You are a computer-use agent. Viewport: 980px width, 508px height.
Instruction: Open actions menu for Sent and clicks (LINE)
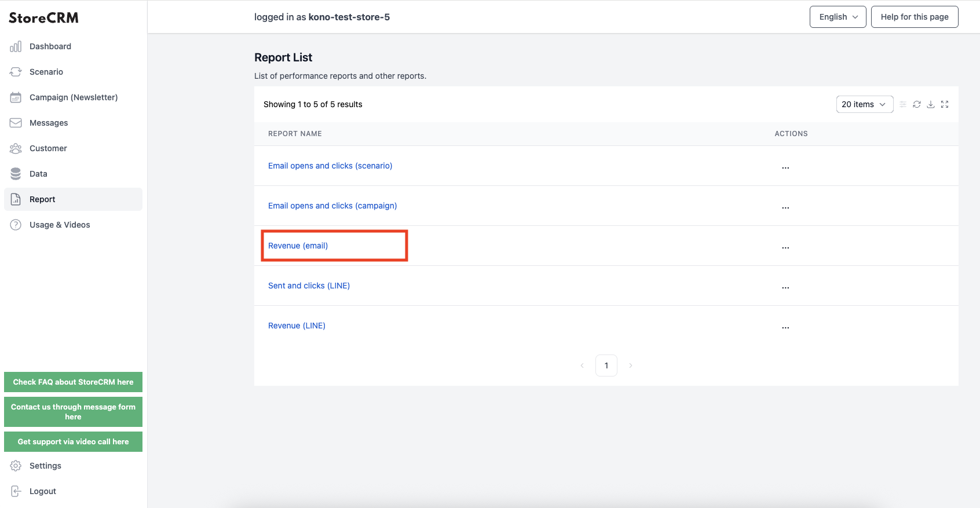(785, 287)
